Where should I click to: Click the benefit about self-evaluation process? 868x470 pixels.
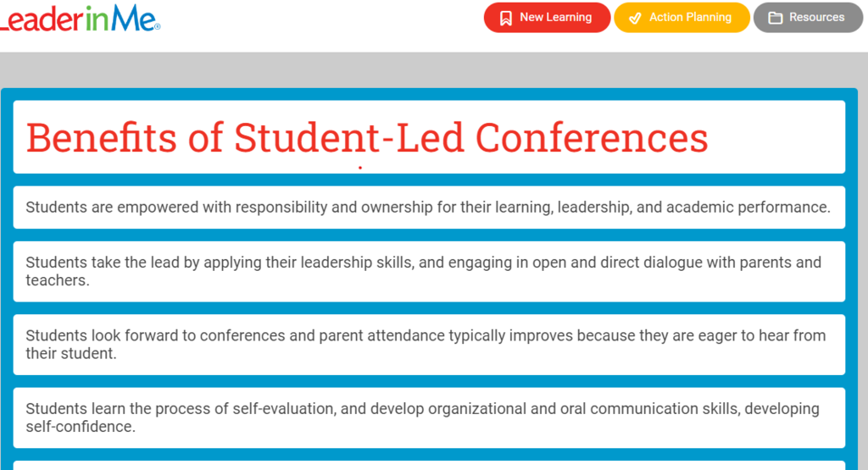(x=429, y=417)
